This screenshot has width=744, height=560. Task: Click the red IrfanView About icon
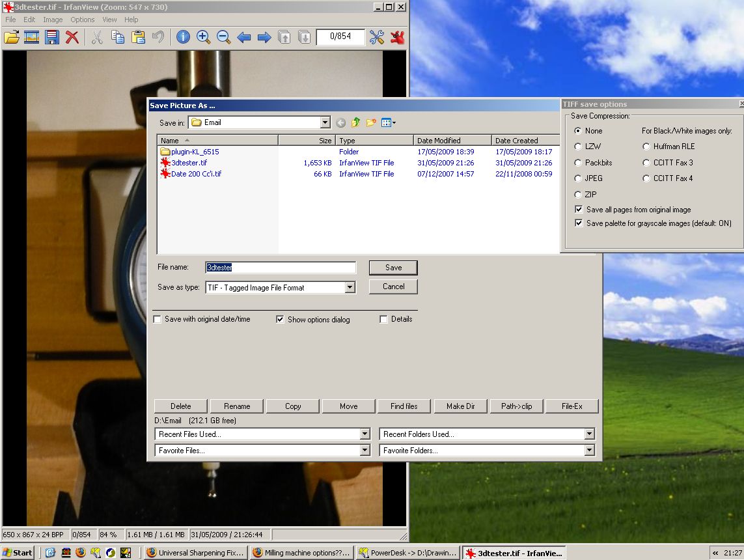click(397, 37)
